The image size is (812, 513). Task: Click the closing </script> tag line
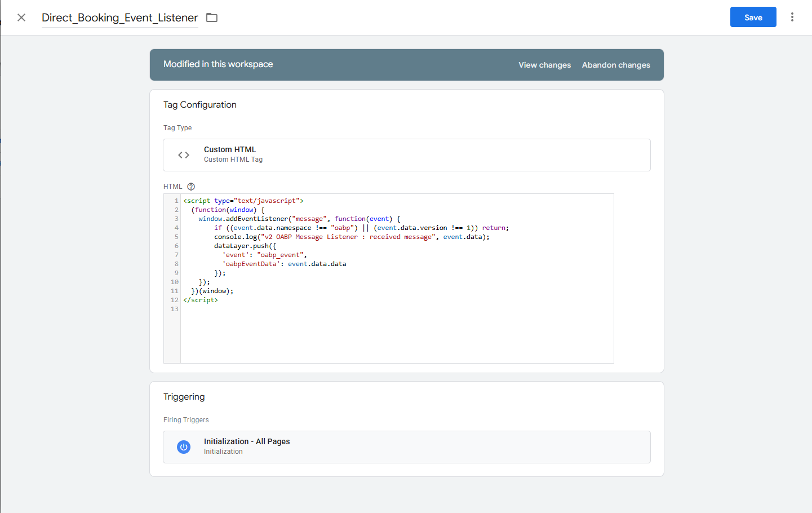pyautogui.click(x=201, y=300)
